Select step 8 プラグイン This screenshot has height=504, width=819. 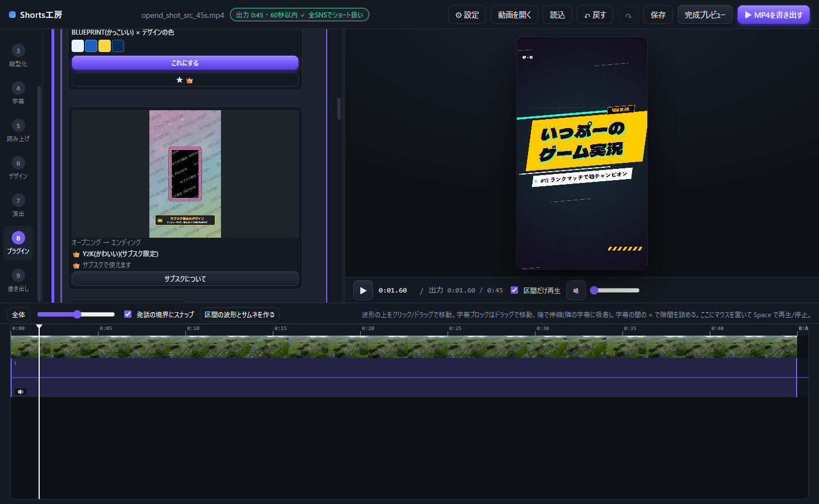point(18,243)
